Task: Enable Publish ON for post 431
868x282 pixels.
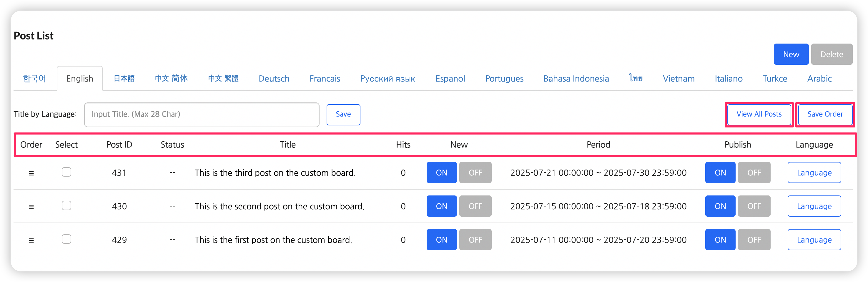Action: [720, 172]
